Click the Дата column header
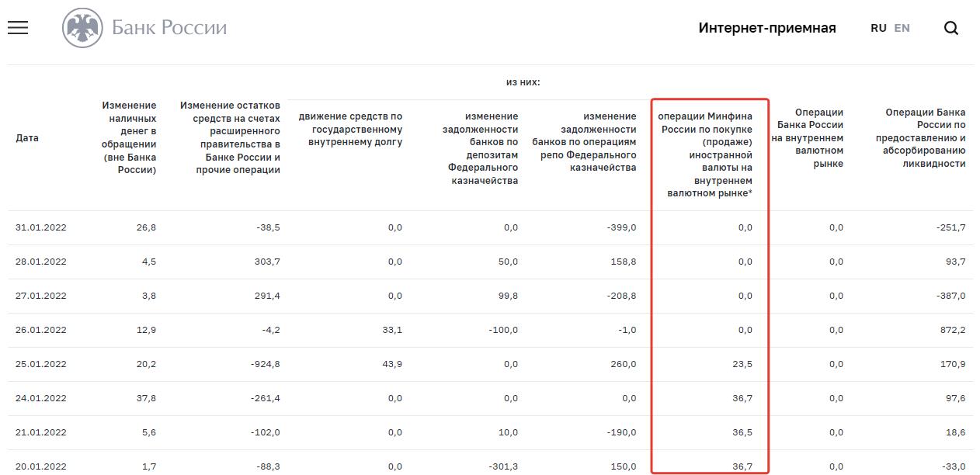 tap(27, 138)
